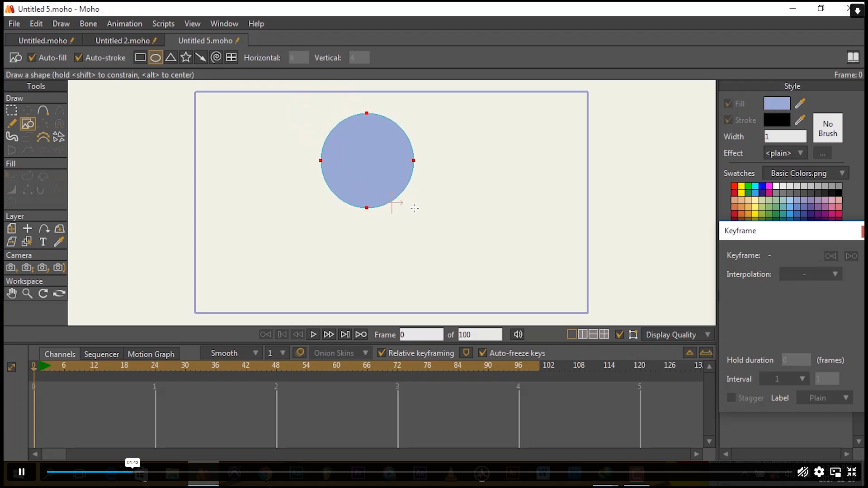Enable Relative keyframing toggle
The image size is (868, 488).
[381, 353]
